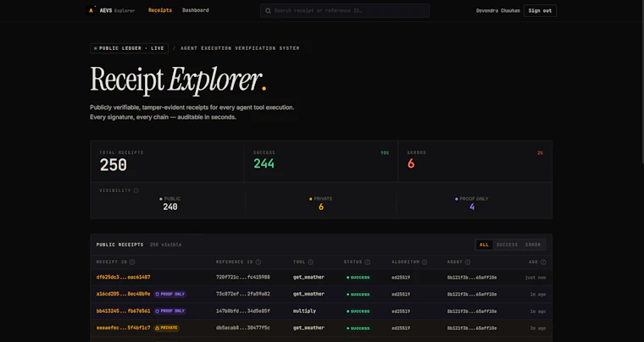Screen dimensions: 644x342
Task: Click info icon next to Reference ID header
Action: tap(258, 262)
